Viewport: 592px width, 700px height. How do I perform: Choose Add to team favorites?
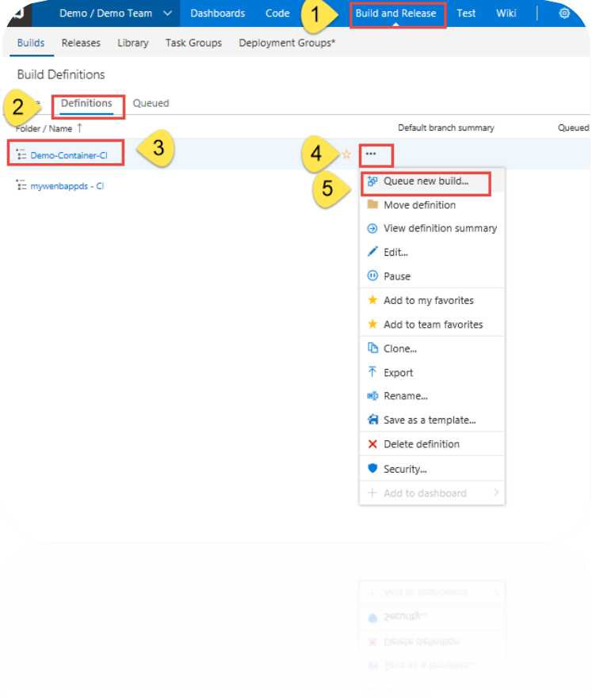432,325
